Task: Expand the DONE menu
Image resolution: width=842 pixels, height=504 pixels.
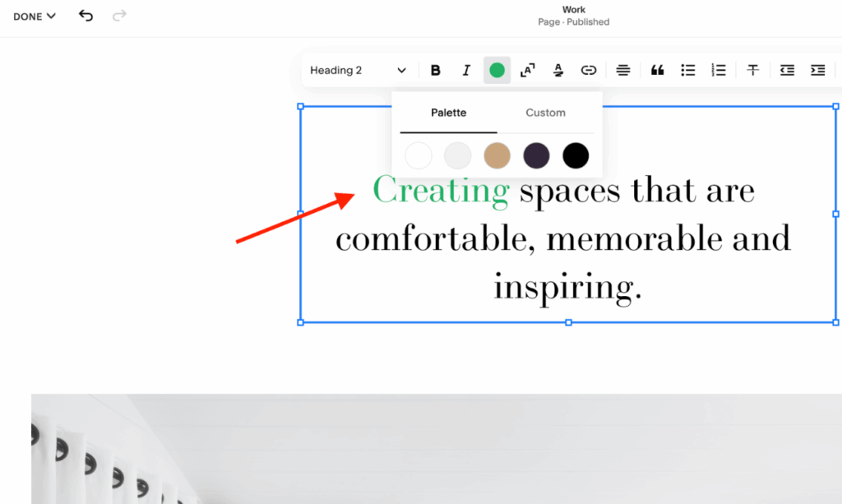Action: point(35,16)
